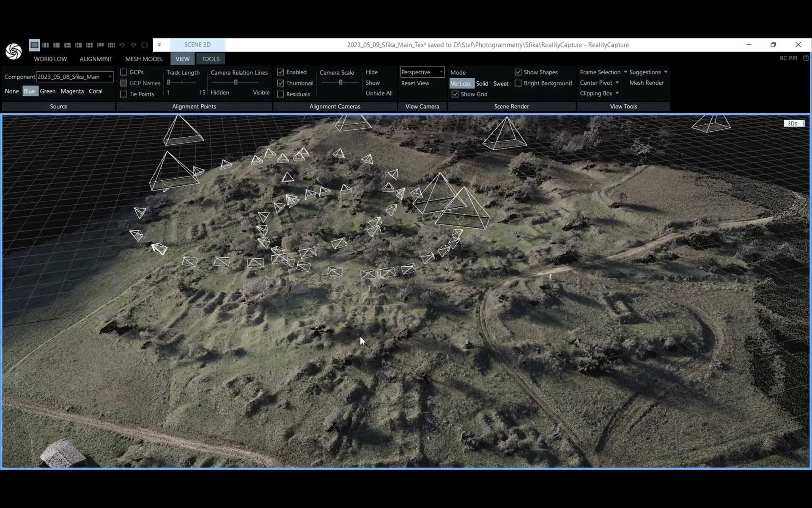This screenshot has height=508, width=812.
Task: Disable the Thumbnail checkbox
Action: tap(281, 83)
